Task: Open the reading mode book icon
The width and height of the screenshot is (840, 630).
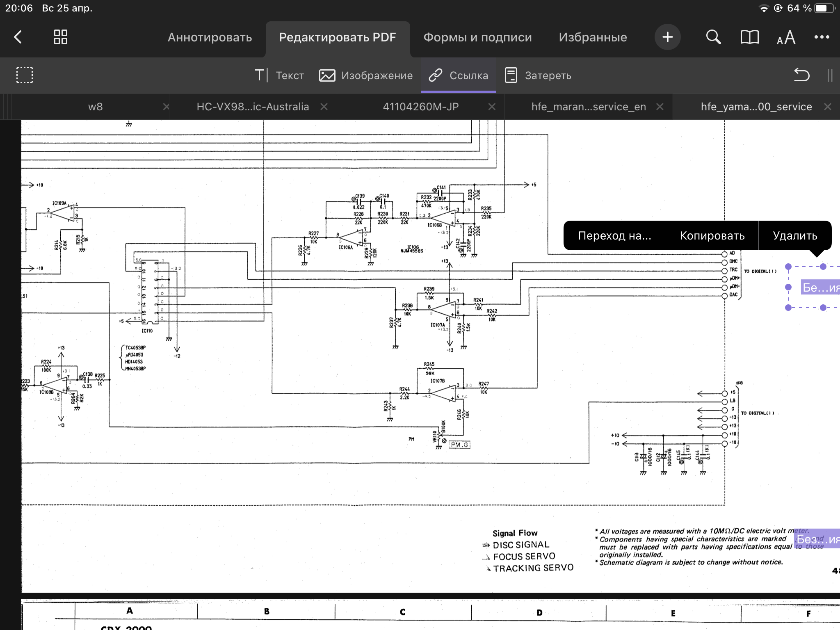Action: tap(749, 37)
